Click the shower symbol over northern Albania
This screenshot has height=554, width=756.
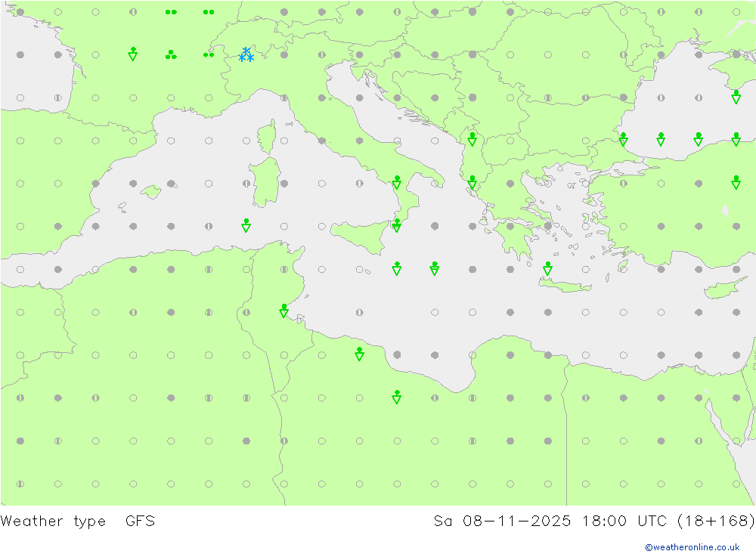point(472,139)
